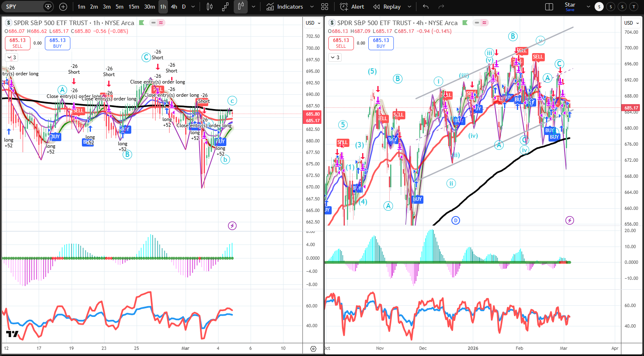Select the active 1h interval

click(x=163, y=7)
